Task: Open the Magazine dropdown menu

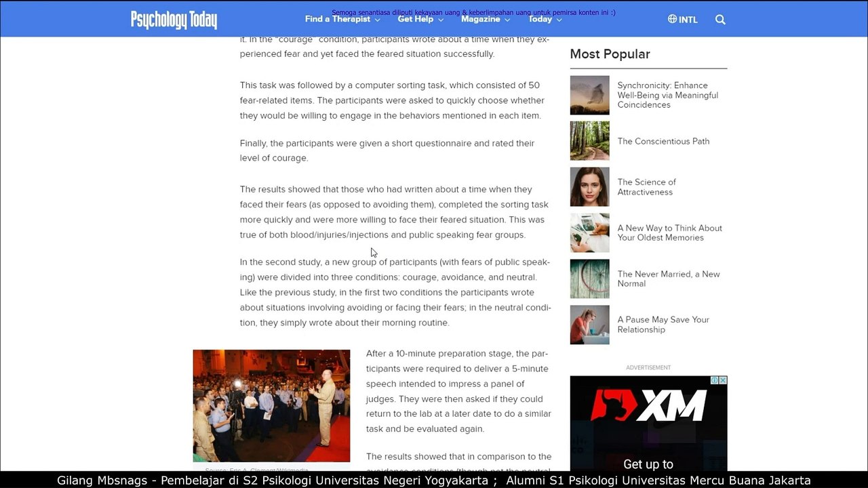Action: pyautogui.click(x=486, y=19)
